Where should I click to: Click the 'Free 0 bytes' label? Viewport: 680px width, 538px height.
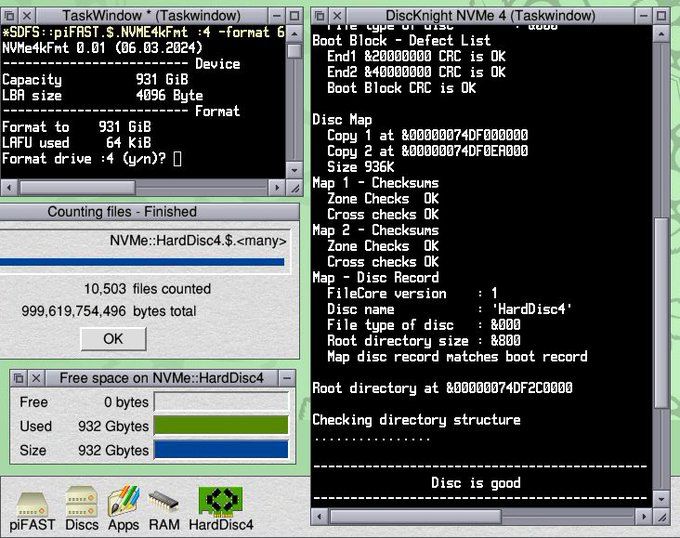tap(84, 402)
